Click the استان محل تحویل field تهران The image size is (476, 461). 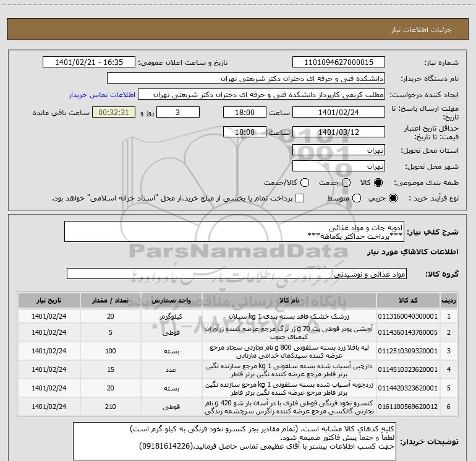(339, 150)
